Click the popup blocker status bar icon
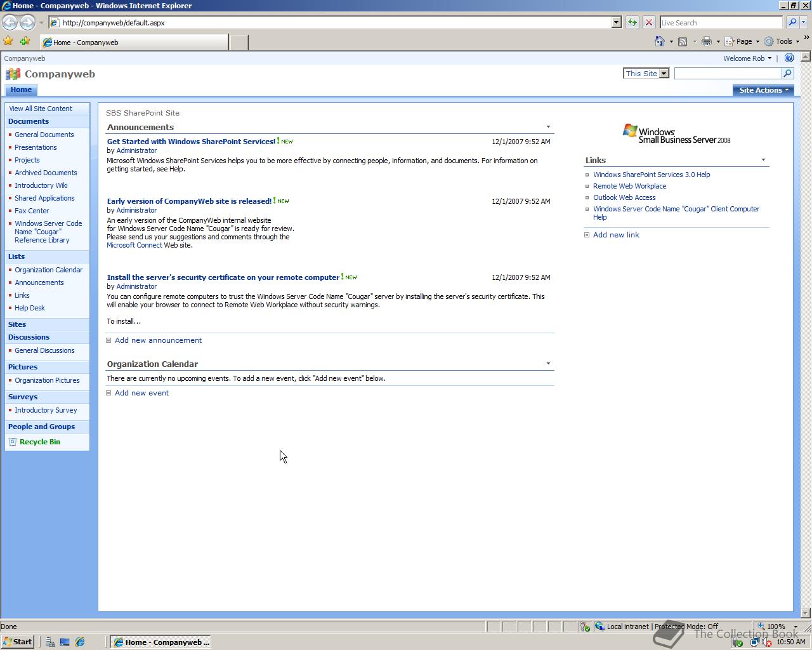 (x=584, y=627)
